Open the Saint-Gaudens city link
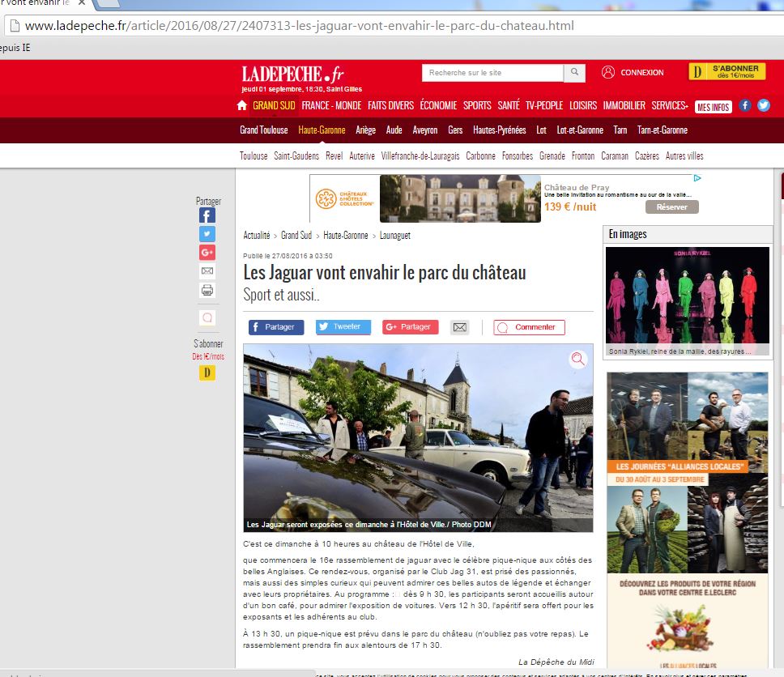Viewport: 784px width, 677px height. click(x=296, y=156)
